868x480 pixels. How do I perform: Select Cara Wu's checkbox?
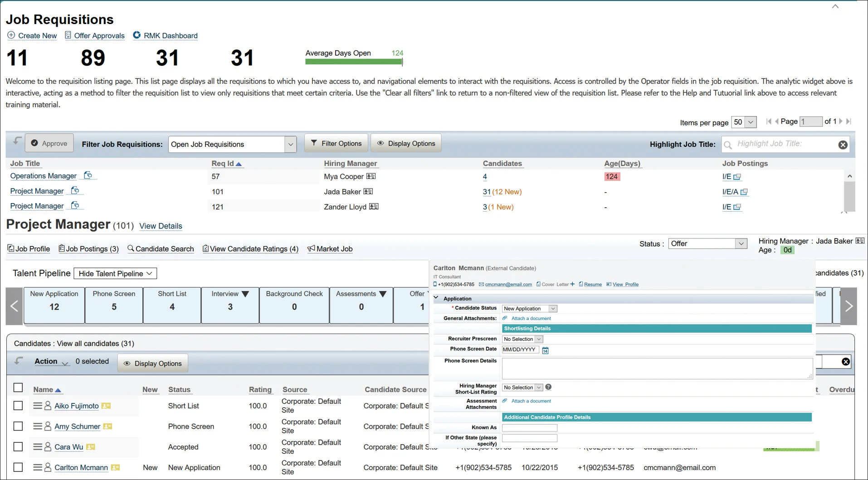(x=18, y=446)
